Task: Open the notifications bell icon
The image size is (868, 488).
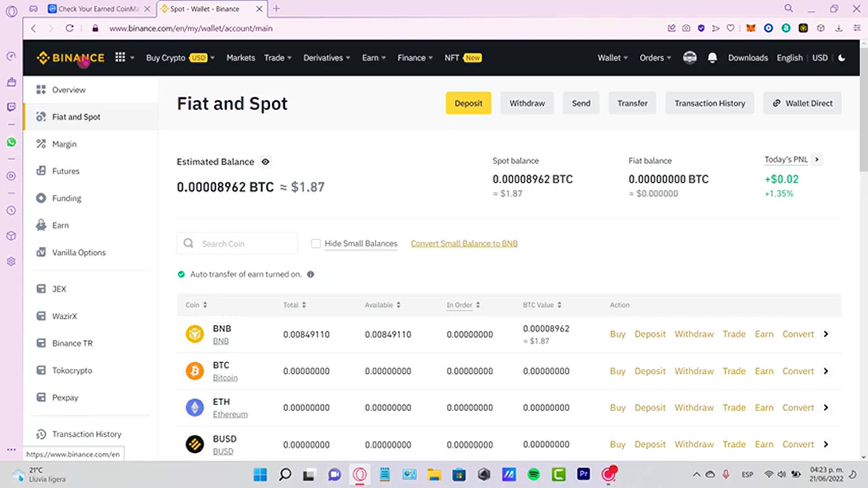Action: (712, 58)
